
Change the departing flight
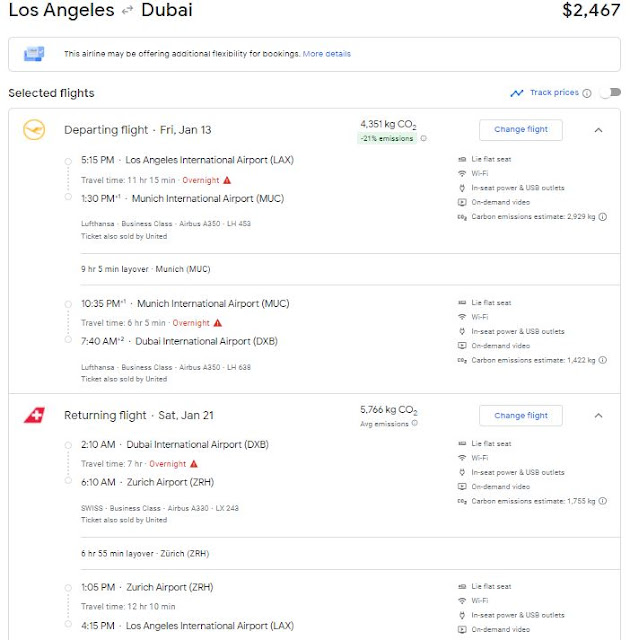[x=520, y=130]
